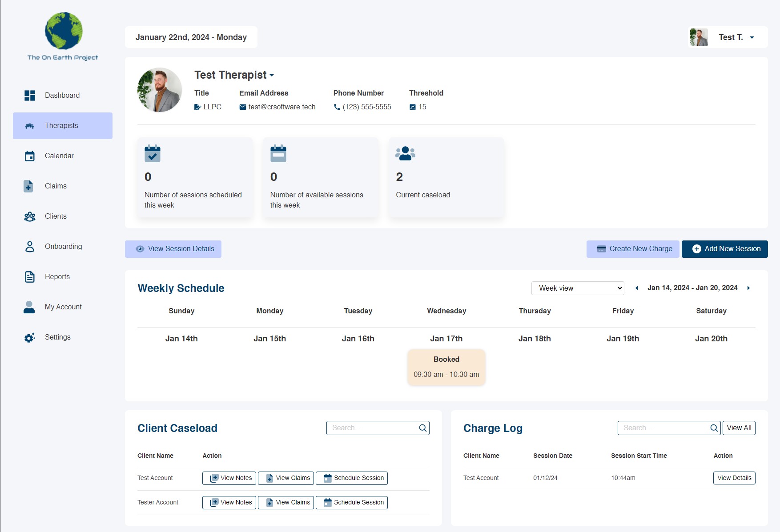Open the Onboarding icon in the sidebar
The width and height of the screenshot is (780, 532).
(x=29, y=247)
